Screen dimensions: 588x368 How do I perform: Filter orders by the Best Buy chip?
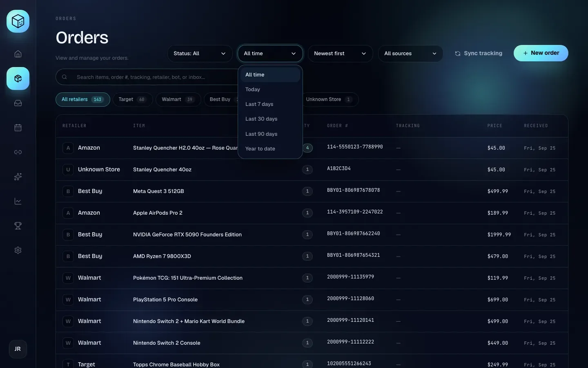(x=221, y=99)
